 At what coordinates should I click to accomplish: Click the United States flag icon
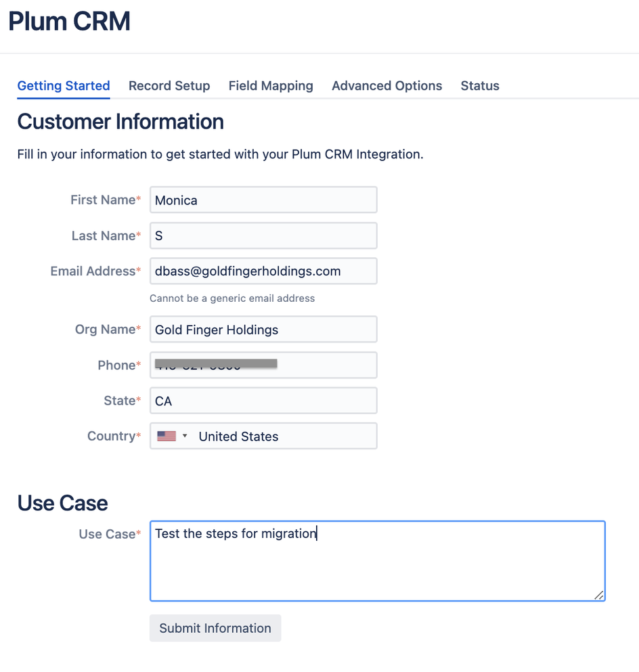coord(166,436)
